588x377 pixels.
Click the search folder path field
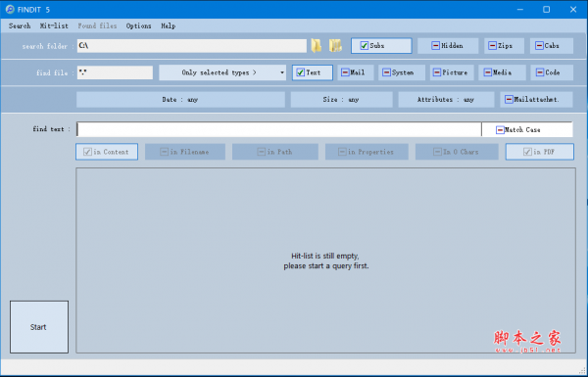pyautogui.click(x=192, y=46)
